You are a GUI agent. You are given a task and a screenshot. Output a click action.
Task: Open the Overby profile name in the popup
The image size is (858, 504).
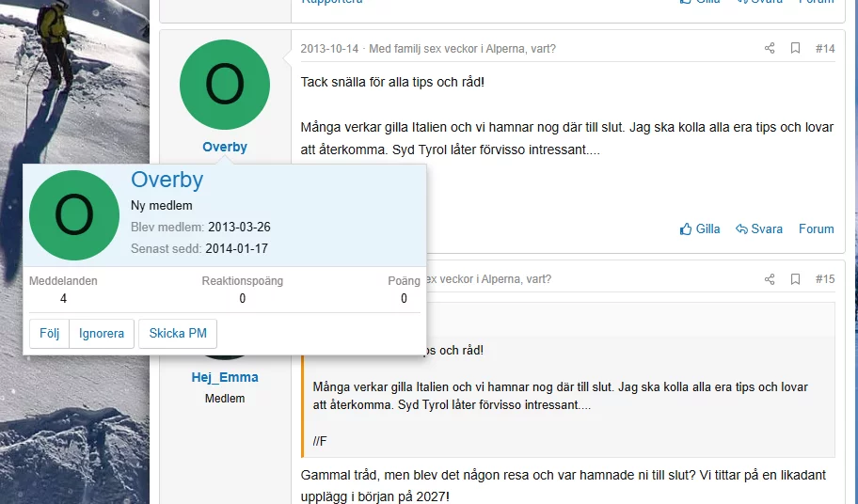click(x=167, y=180)
